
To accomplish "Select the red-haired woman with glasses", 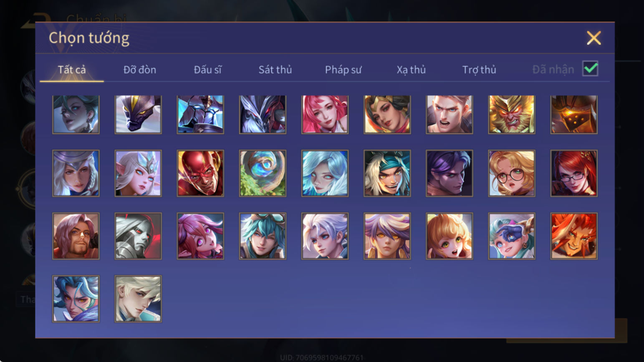I will click(x=574, y=173).
